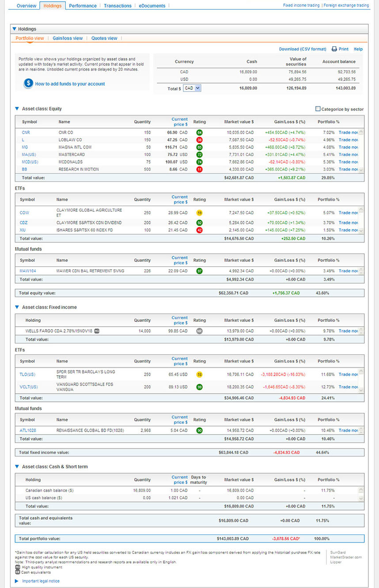The height and width of the screenshot is (588, 379).
Task: Click Download (CSV format) link
Action: (303, 49)
